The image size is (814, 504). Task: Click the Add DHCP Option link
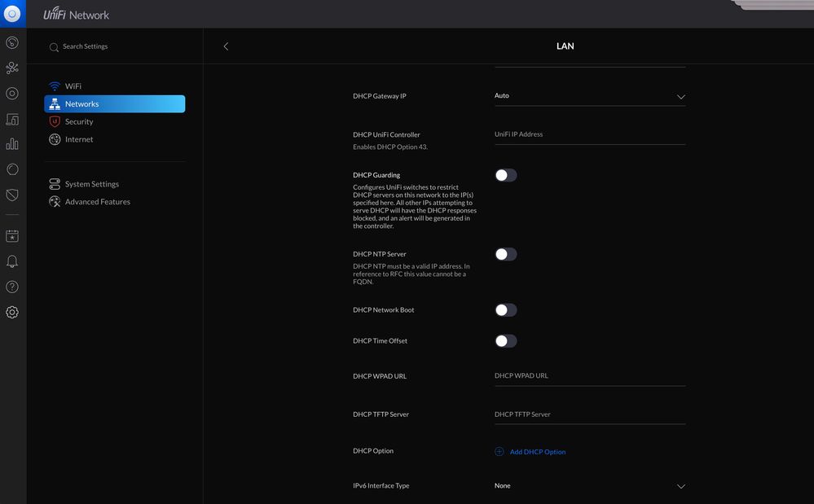coord(536,452)
